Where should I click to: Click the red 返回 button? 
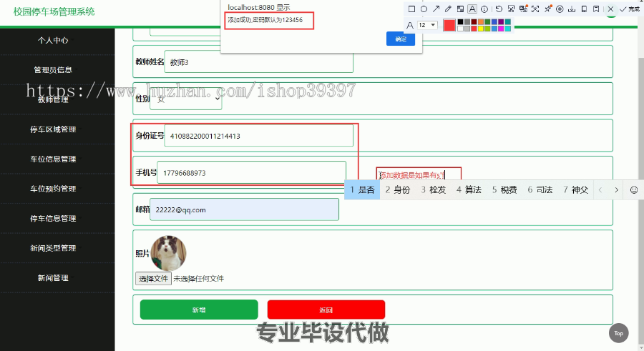coord(326,310)
